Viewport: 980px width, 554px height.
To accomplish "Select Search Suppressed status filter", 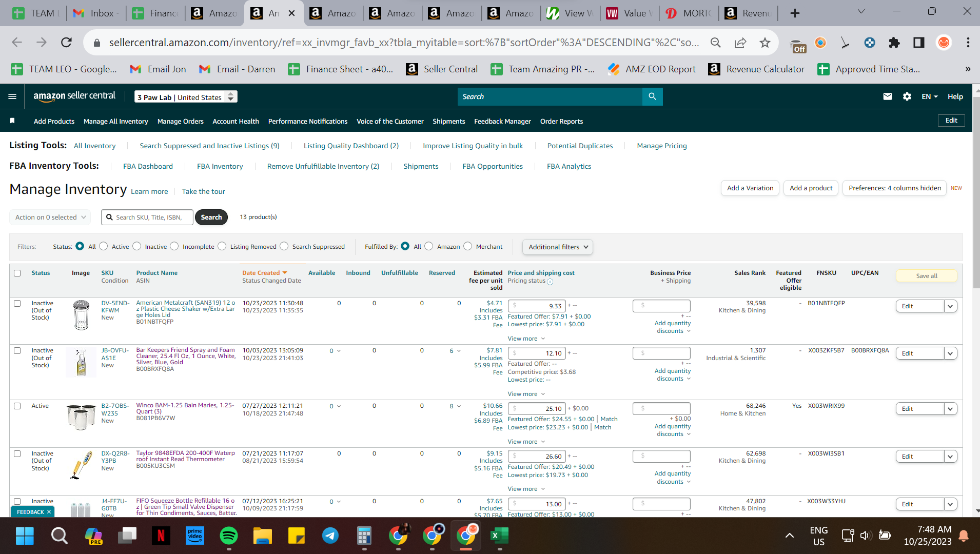I will point(284,246).
